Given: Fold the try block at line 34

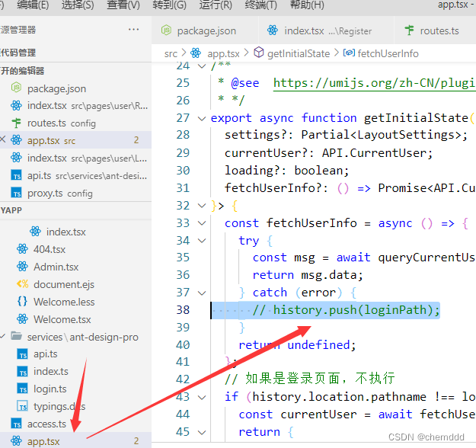Looking at the screenshot, I should click(202, 241).
